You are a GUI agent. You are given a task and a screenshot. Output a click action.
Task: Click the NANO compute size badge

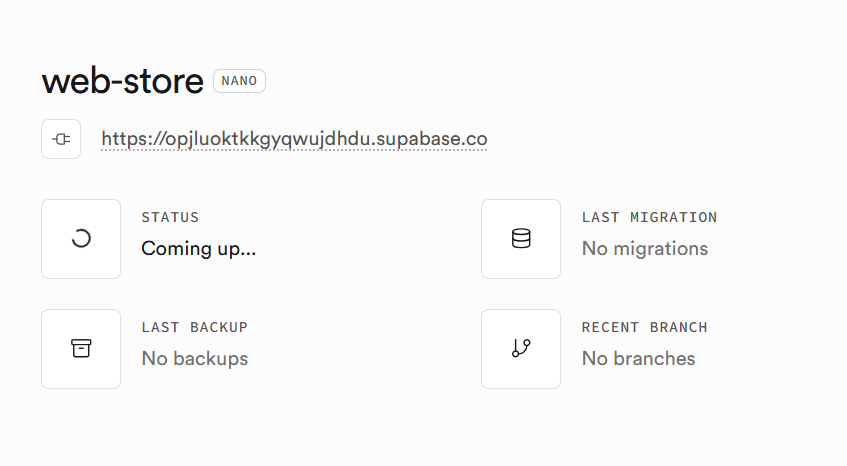pos(239,81)
